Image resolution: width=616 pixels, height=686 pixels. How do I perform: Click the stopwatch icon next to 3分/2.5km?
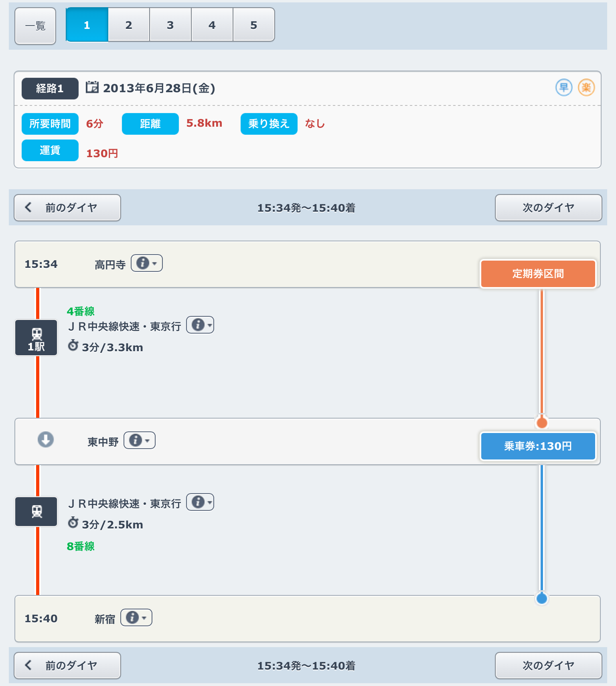(73, 522)
